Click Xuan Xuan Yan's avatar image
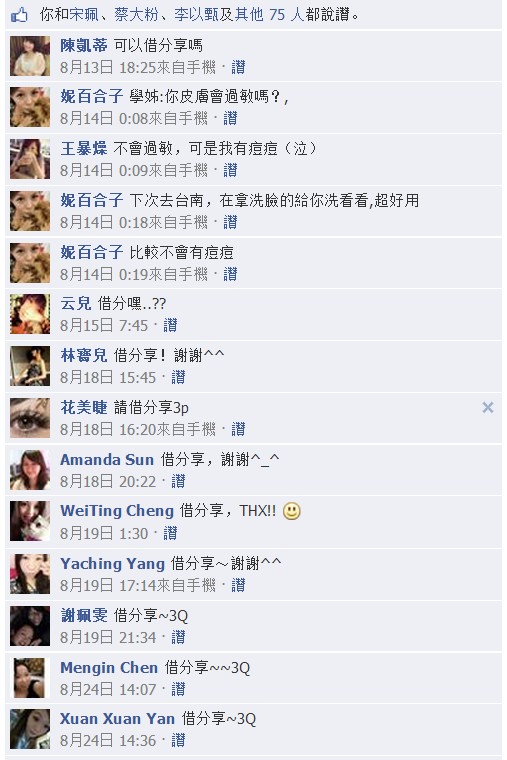Image resolution: width=507 pixels, height=760 pixels. [x=30, y=728]
